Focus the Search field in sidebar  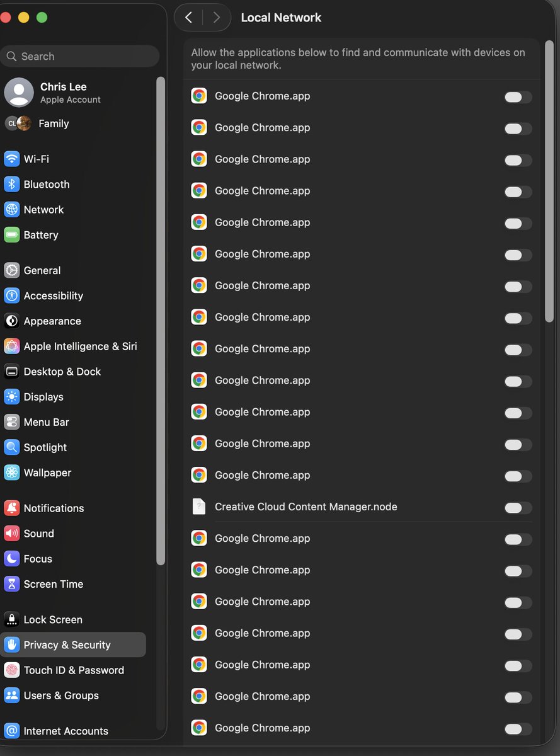coord(79,56)
